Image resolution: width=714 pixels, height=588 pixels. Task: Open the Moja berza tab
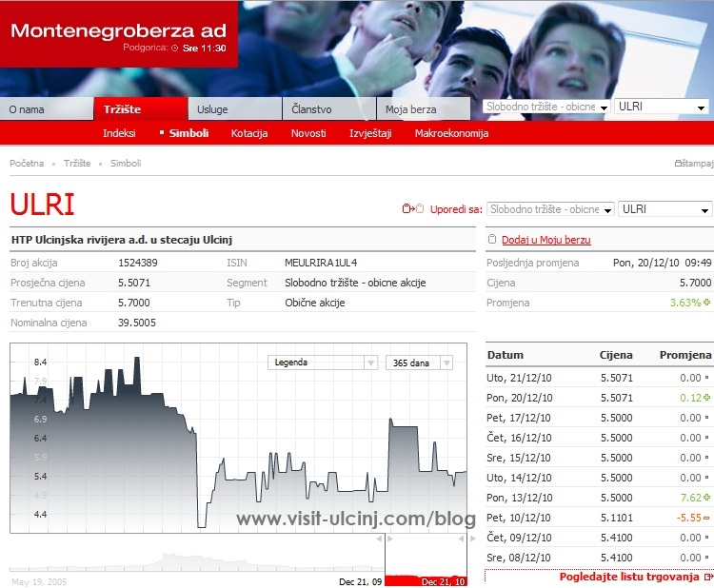coord(424,109)
